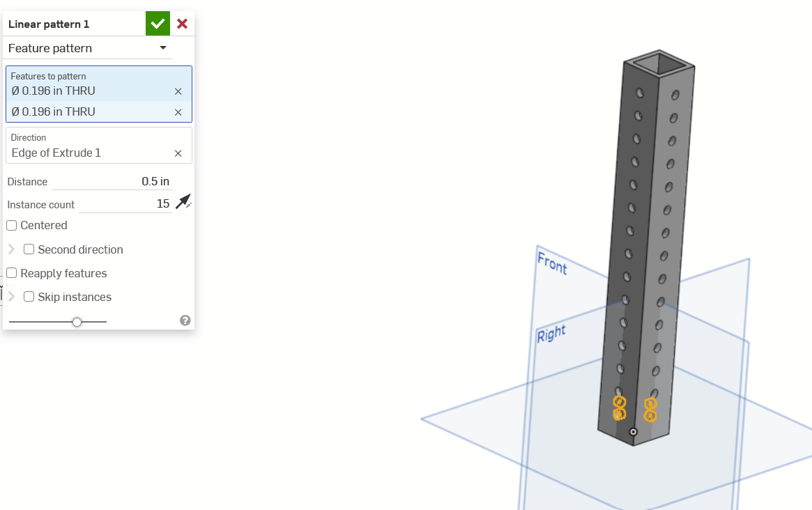Cancel Linear pattern 1 with red X
The width and height of the screenshot is (812, 510).
click(x=183, y=24)
